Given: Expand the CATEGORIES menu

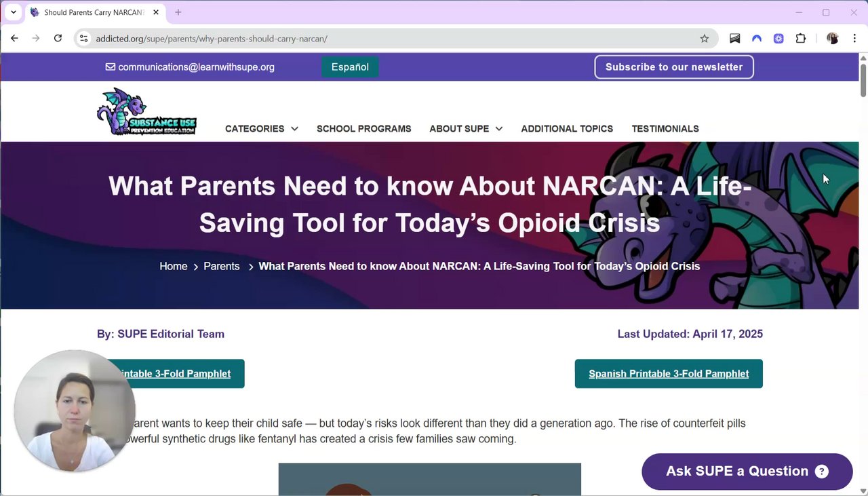Looking at the screenshot, I should [261, 129].
